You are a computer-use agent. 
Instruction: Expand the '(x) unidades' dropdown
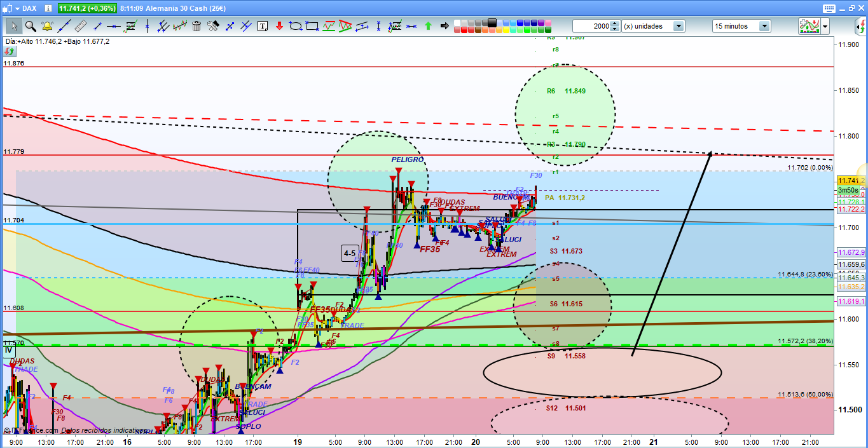coord(679,26)
